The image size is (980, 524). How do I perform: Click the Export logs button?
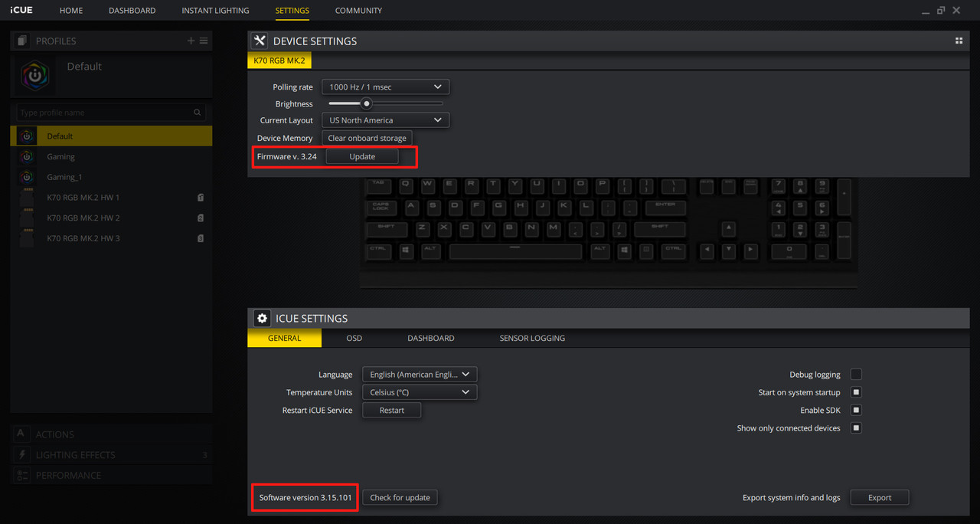(880, 497)
